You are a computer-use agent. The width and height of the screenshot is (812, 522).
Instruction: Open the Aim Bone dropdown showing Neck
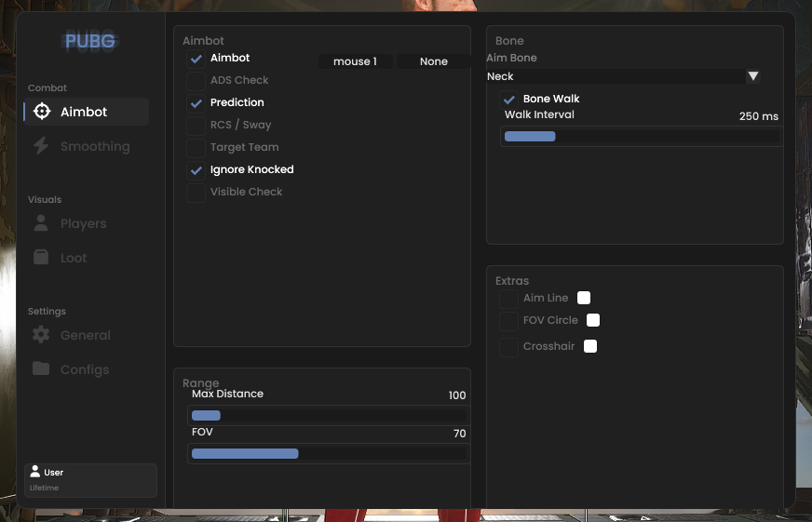623,76
